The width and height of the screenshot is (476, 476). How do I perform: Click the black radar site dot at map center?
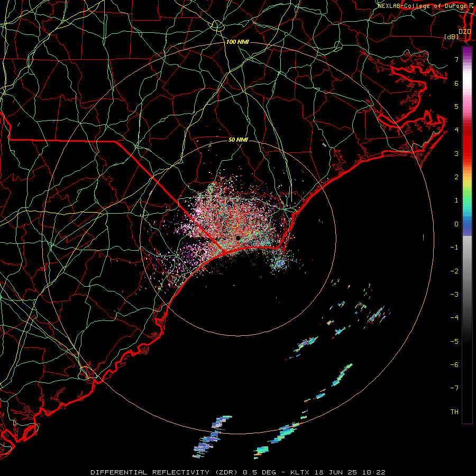(x=239, y=238)
